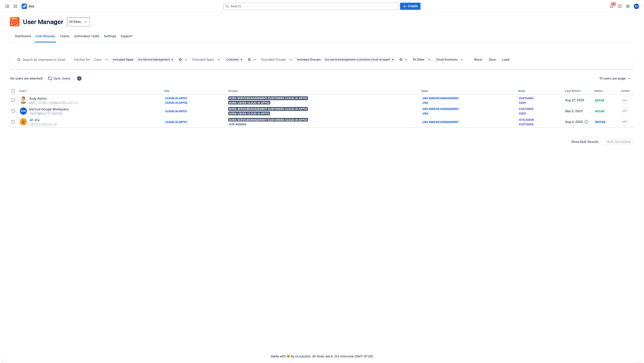Image resolution: width=644 pixels, height=363 pixels.
Task: Click the SITE ADMIN role tag
Action: (x=527, y=120)
